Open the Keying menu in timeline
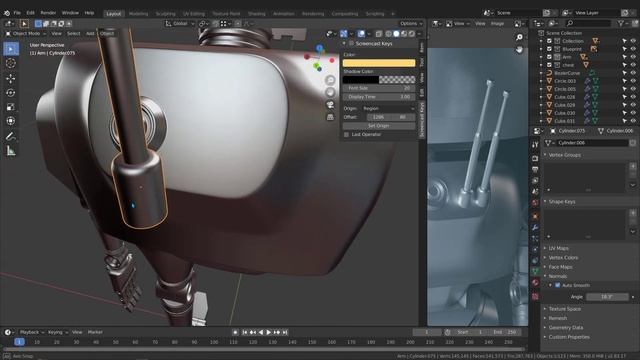Screen dimensions: 640x360 (57, 332)
